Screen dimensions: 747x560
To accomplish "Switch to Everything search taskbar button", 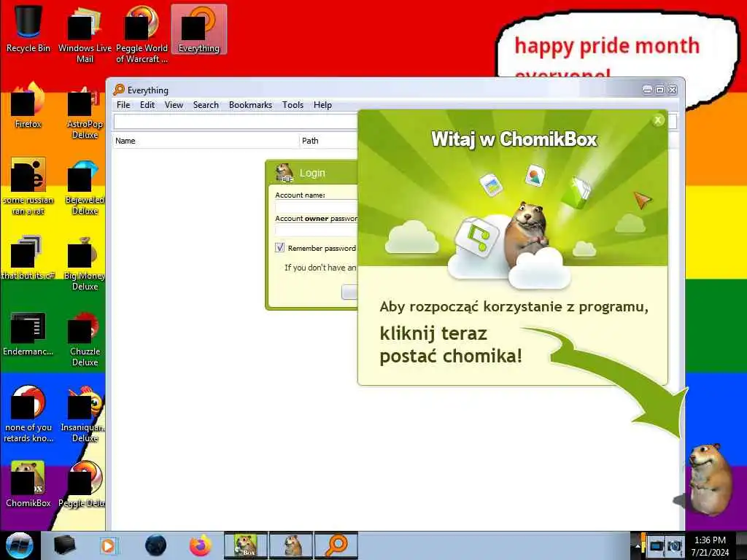I will coord(336,545).
